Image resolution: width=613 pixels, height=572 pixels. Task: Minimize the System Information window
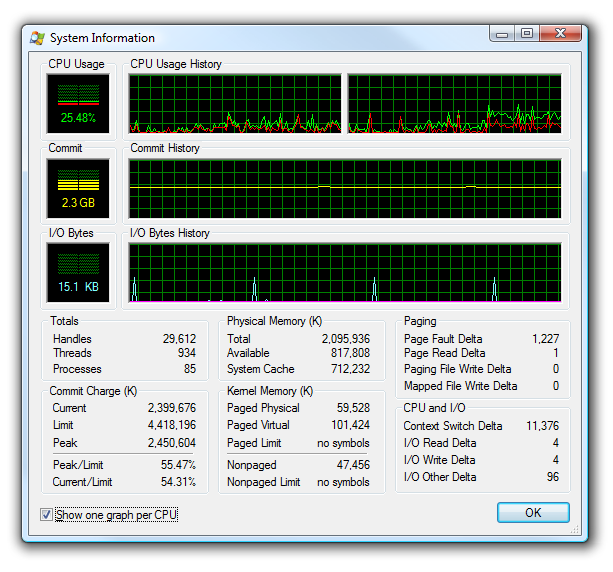tap(502, 34)
